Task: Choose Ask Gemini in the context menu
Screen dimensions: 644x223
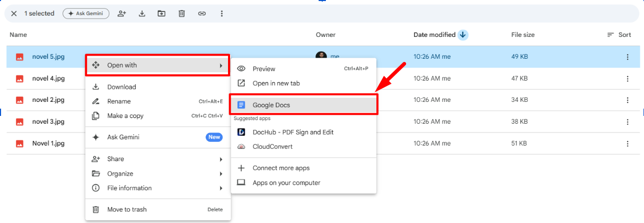Action: coord(158,137)
